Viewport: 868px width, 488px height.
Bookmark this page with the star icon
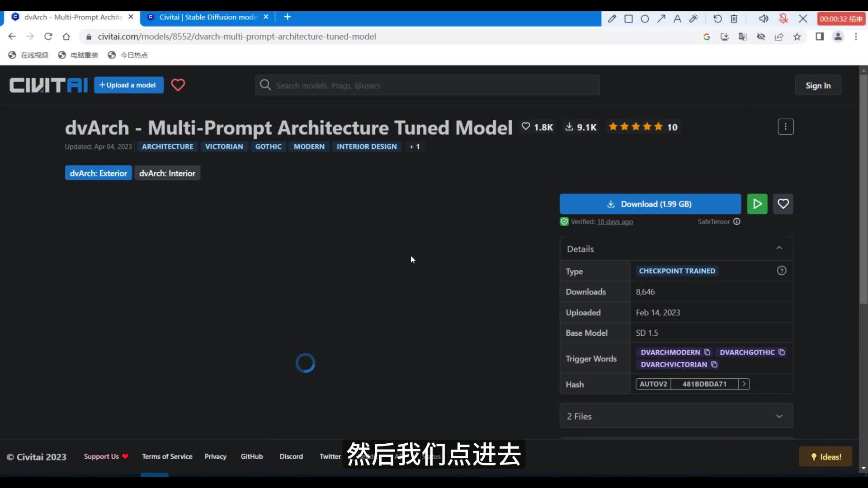pos(797,37)
